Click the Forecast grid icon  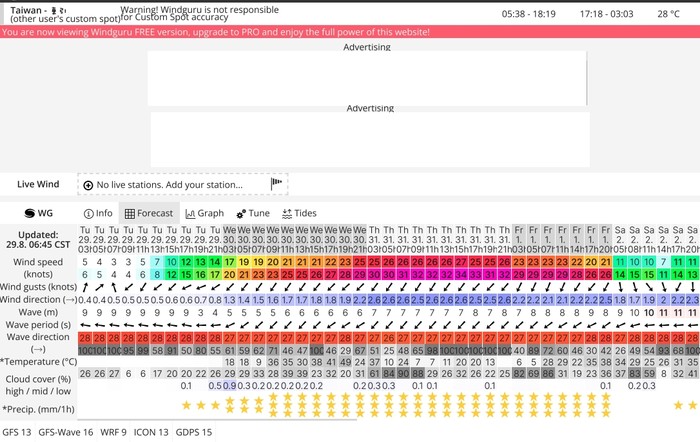129,214
